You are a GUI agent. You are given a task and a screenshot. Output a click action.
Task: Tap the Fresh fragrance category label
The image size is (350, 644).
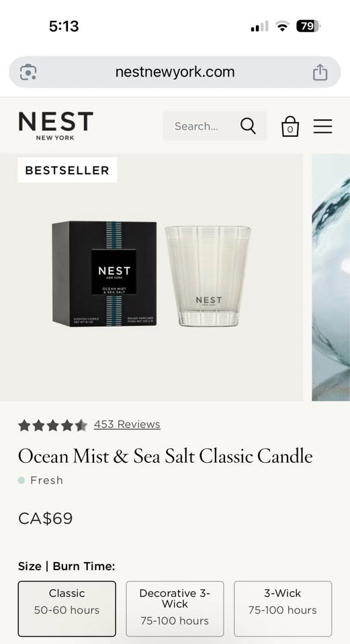tap(47, 480)
